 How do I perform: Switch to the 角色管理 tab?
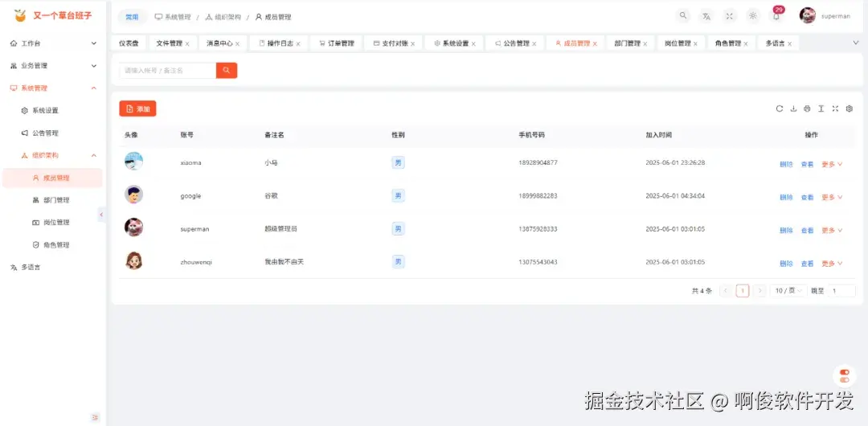733,43
